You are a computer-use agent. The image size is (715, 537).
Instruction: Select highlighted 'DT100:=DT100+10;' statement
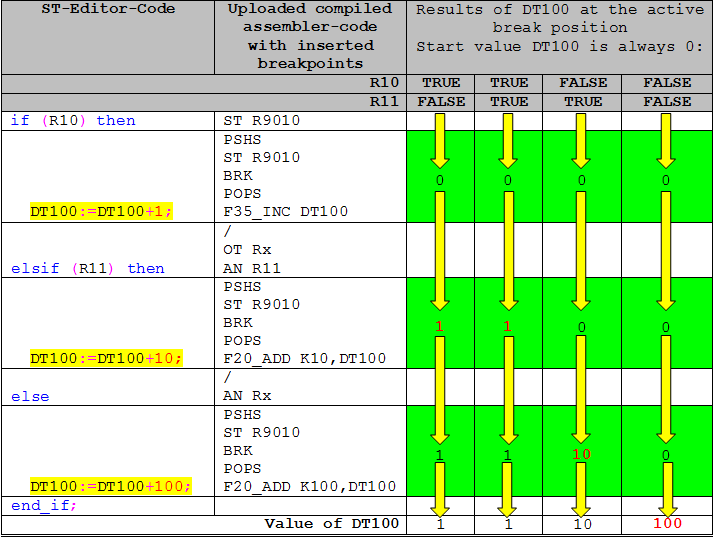pos(106,358)
